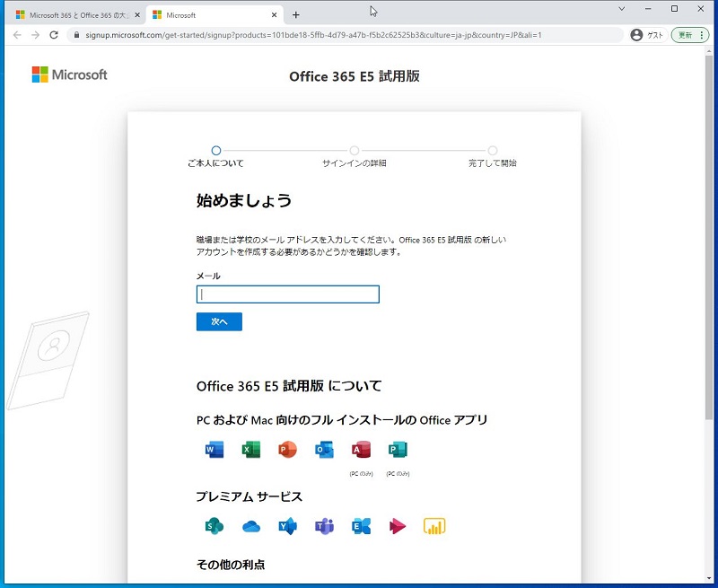718x588 pixels.
Task: Click the OneDrive cloud icon
Action: pos(251,527)
